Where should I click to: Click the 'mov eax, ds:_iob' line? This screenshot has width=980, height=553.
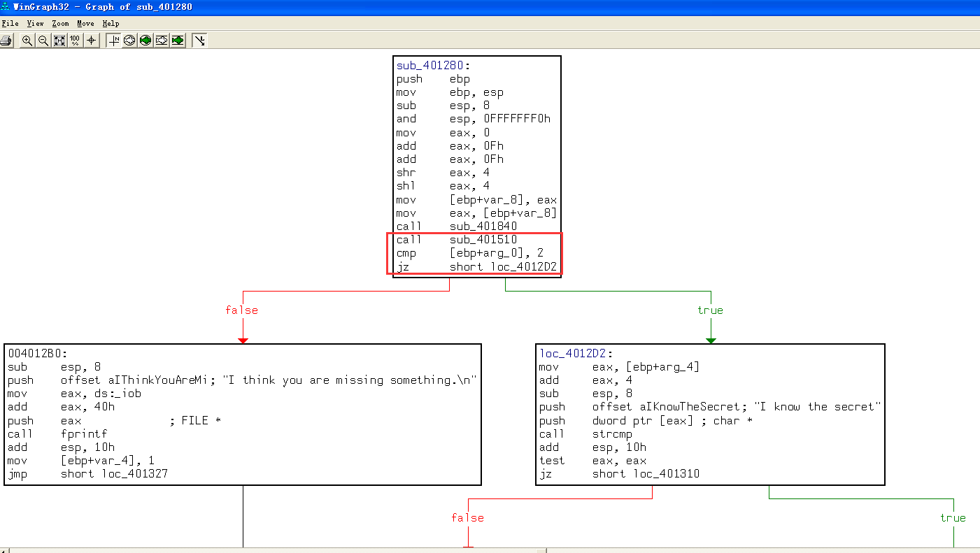coord(75,394)
